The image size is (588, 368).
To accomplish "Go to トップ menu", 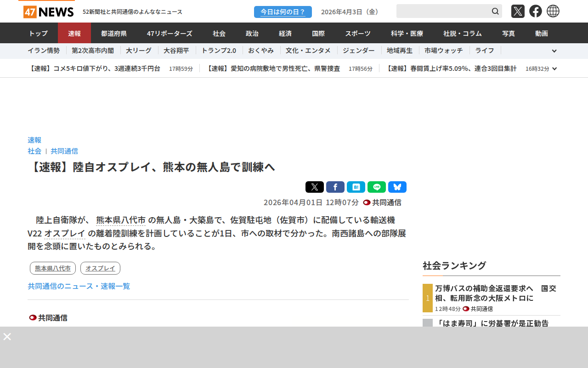I will coord(38,33).
